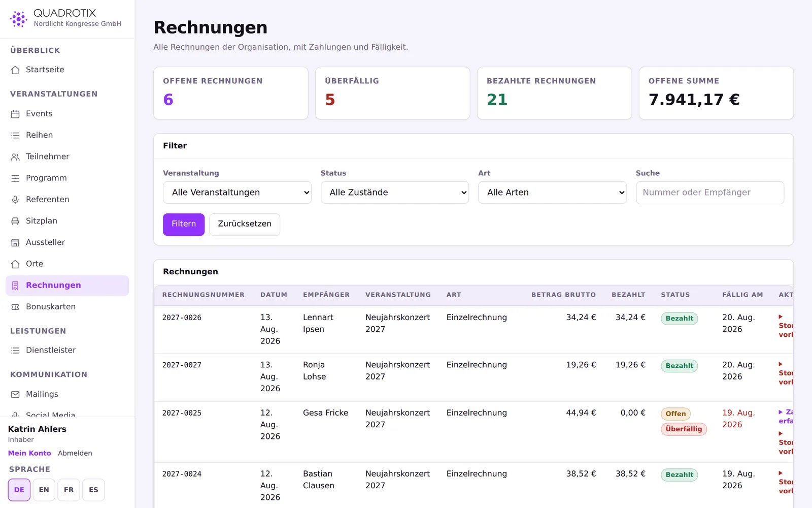This screenshot has width=812, height=508.
Task: Open Events in the sidebar
Action: tap(67, 114)
